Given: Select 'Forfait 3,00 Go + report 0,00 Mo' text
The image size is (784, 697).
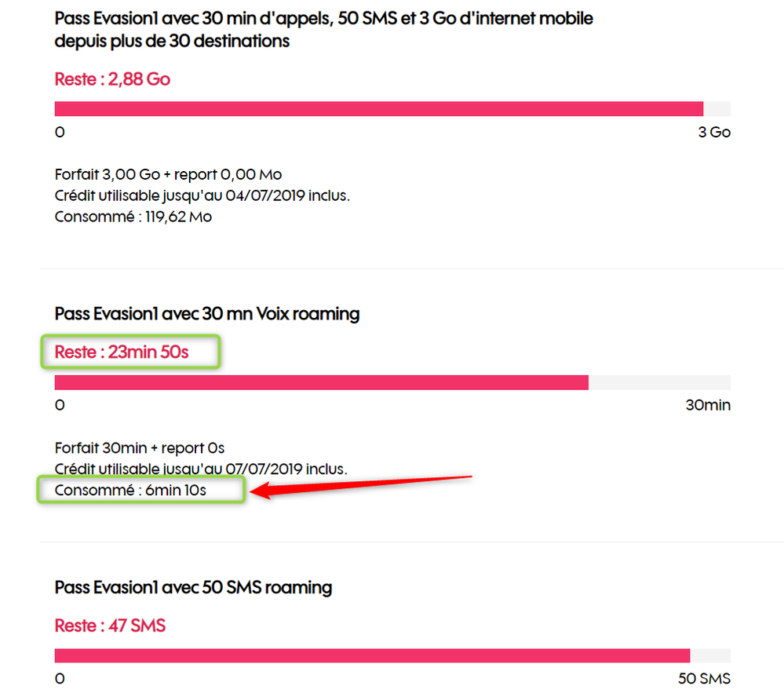Looking at the screenshot, I should pyautogui.click(x=168, y=174).
